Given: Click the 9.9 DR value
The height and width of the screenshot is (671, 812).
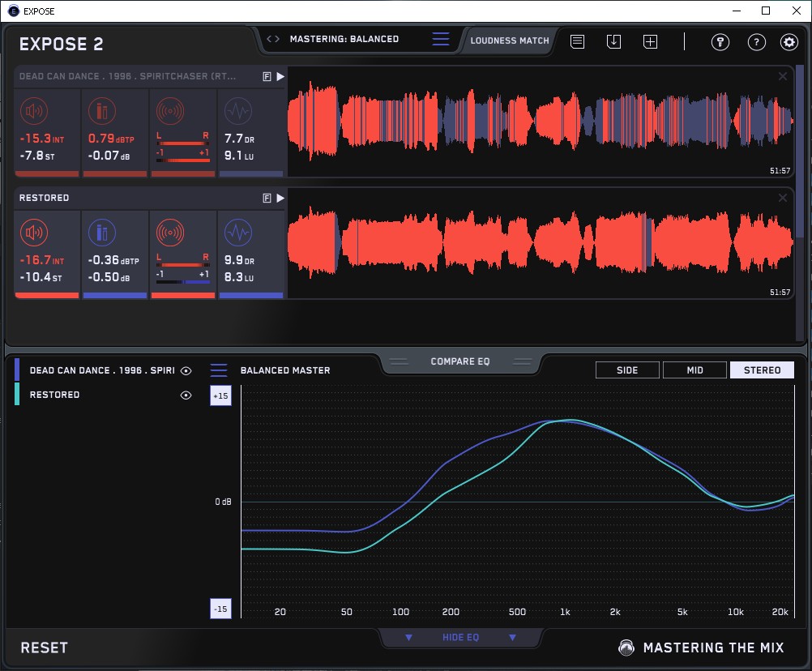Looking at the screenshot, I should click(x=239, y=260).
